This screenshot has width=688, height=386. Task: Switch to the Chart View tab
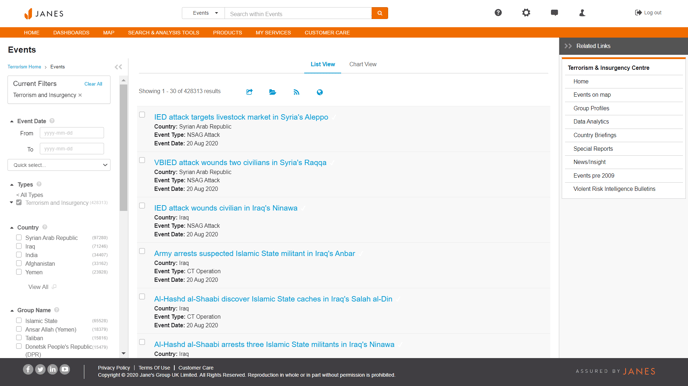click(x=363, y=64)
